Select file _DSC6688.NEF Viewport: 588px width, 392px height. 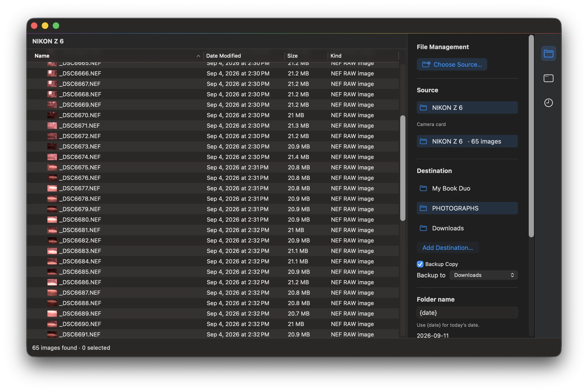213,303
